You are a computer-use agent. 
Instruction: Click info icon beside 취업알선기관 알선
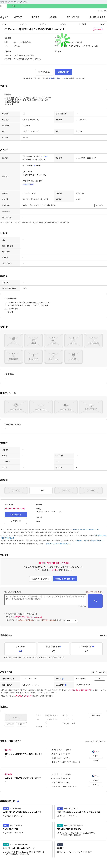click(60, 647)
